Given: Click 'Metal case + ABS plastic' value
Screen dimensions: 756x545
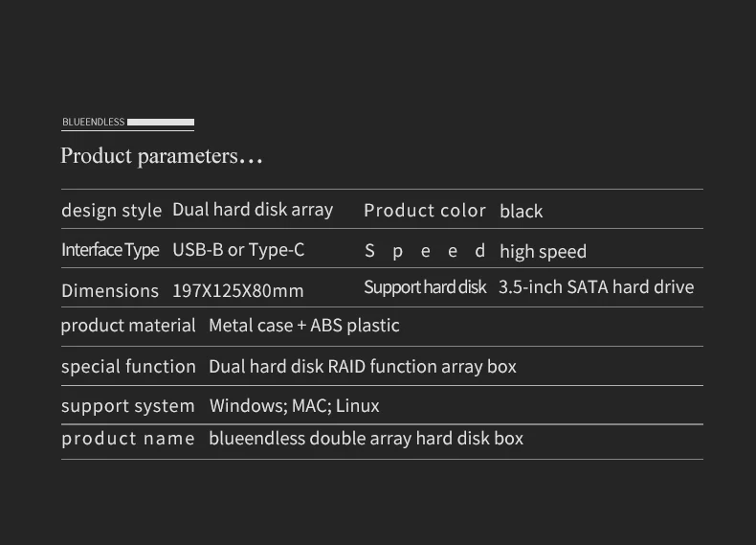Looking at the screenshot, I should (304, 326).
